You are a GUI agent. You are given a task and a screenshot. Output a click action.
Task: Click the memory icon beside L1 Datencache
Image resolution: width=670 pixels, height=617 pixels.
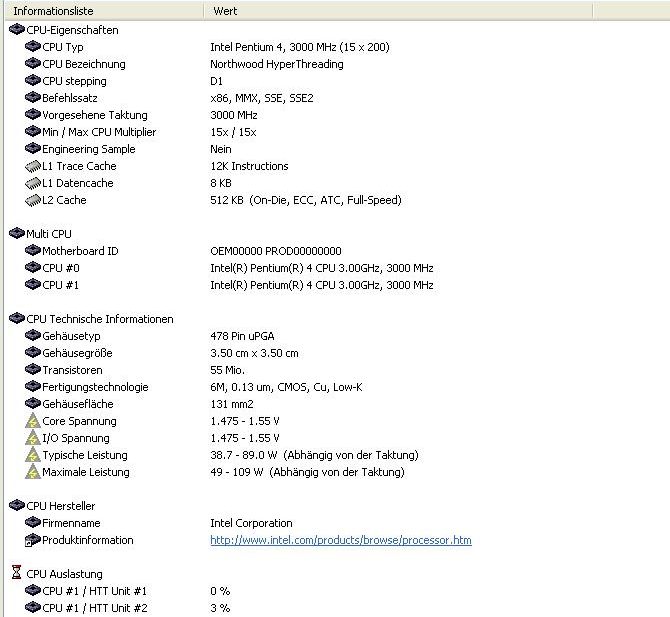click(x=32, y=183)
